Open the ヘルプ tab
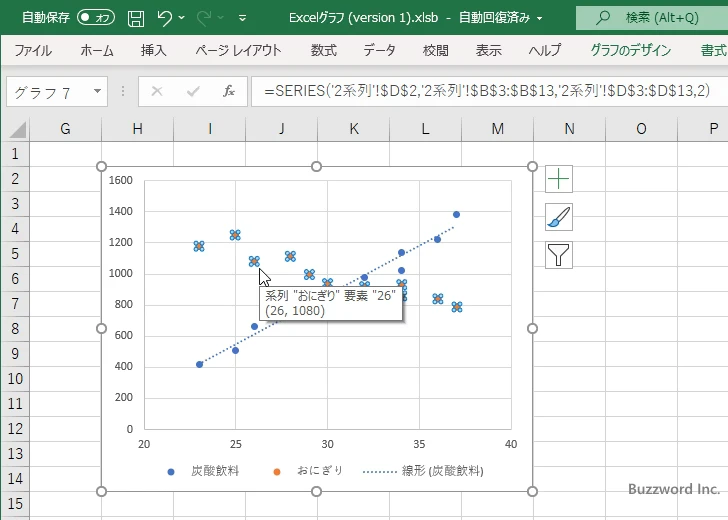Screen dimensions: 728x520 pos(545,50)
